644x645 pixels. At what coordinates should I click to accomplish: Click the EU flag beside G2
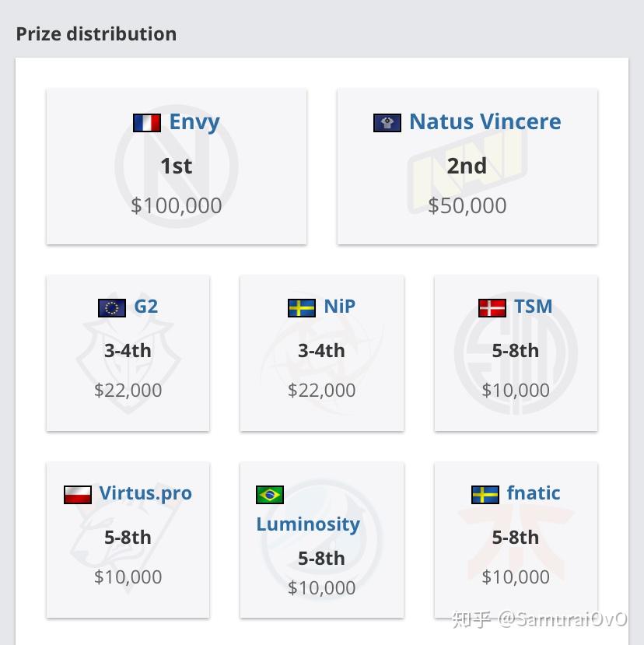(x=112, y=308)
